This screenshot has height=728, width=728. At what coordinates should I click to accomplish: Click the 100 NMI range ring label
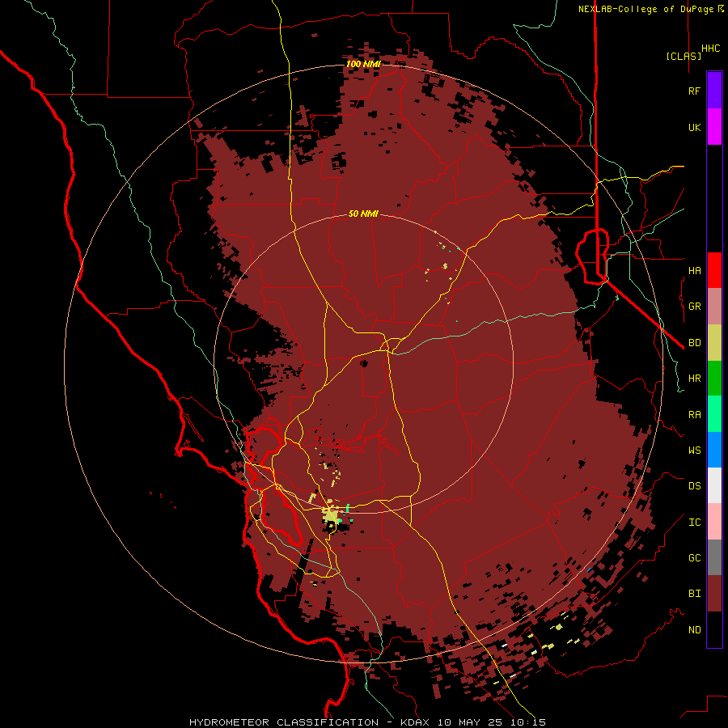[x=363, y=64]
